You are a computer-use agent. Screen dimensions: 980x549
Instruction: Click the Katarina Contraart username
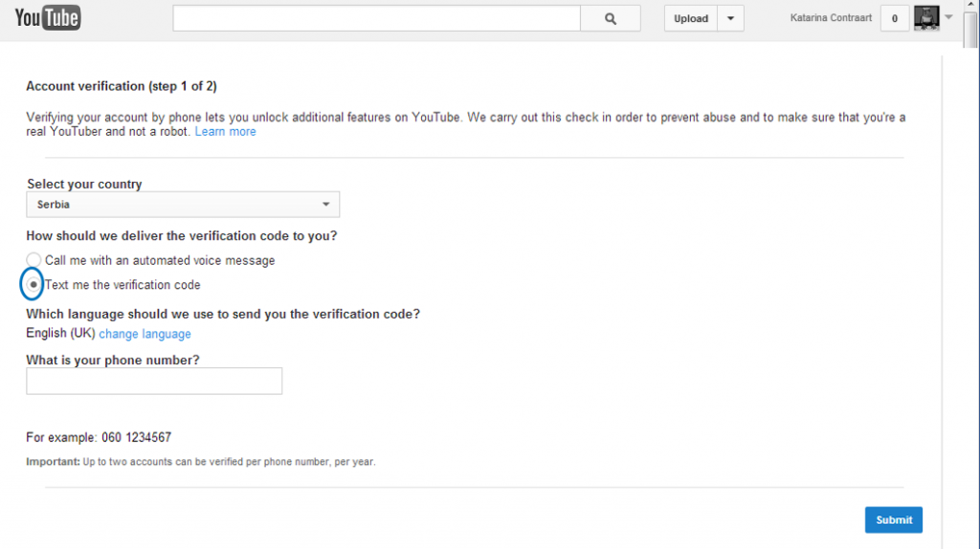point(831,18)
